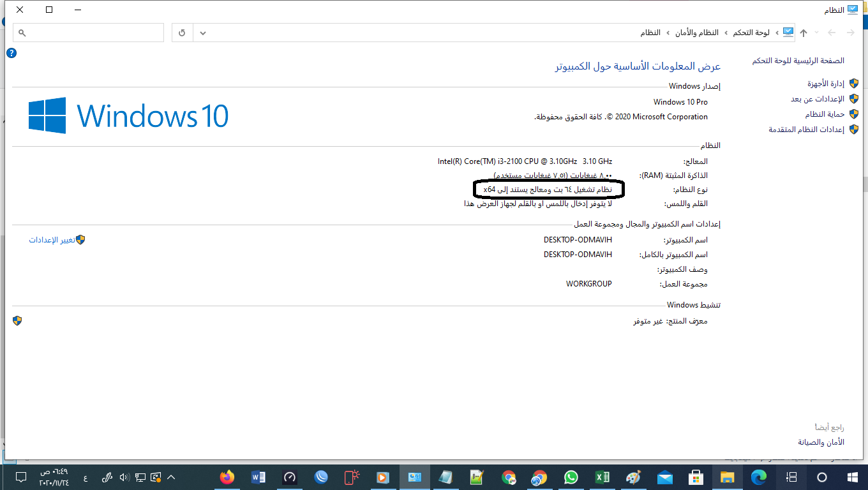868x490 pixels.
Task: Click the input language indicator in the tray
Action: pyautogui.click(x=86, y=477)
